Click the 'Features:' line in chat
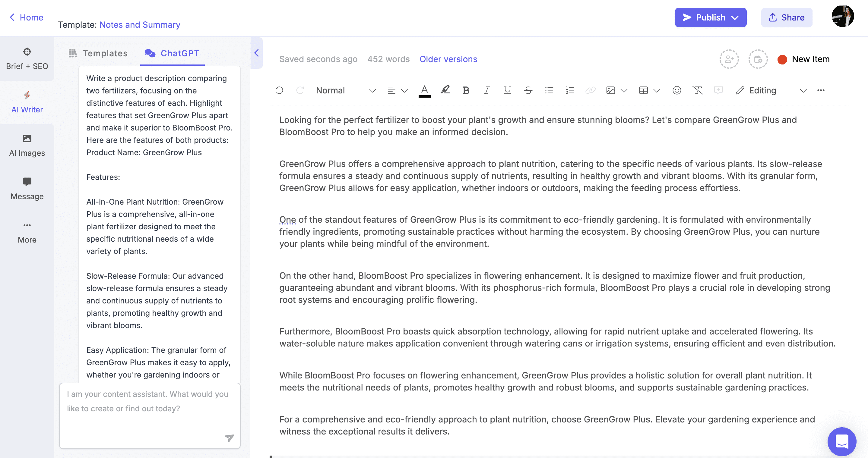The image size is (868, 458). pos(103,177)
